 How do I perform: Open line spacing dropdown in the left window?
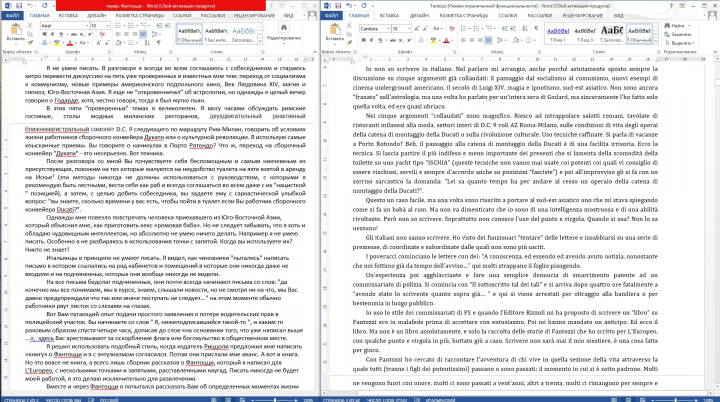156,34
